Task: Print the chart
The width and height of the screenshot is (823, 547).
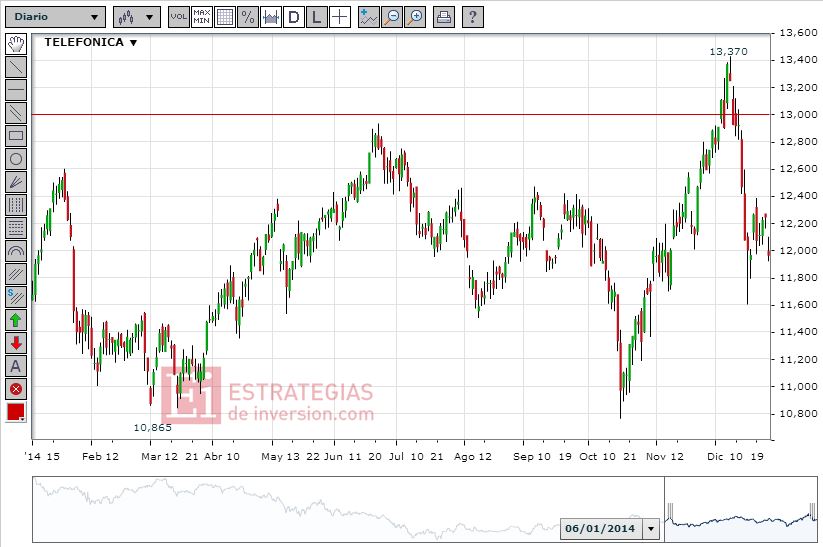Action: 444,17
